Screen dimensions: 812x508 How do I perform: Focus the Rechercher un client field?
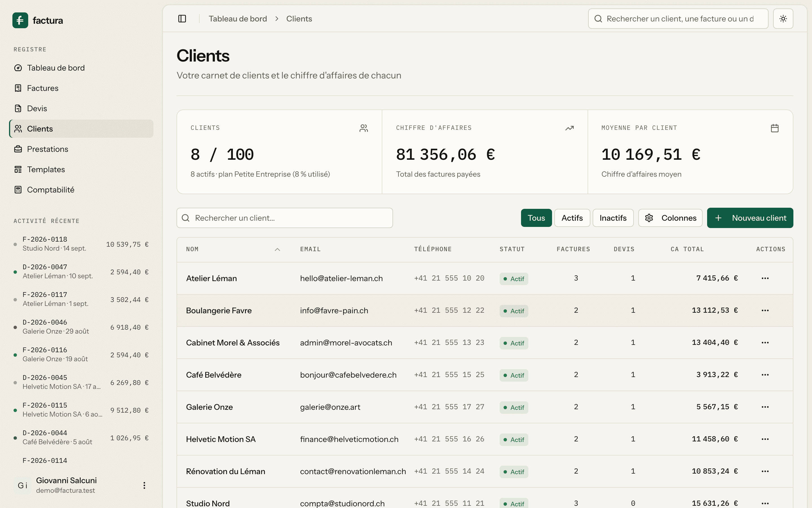pyautogui.click(x=284, y=218)
